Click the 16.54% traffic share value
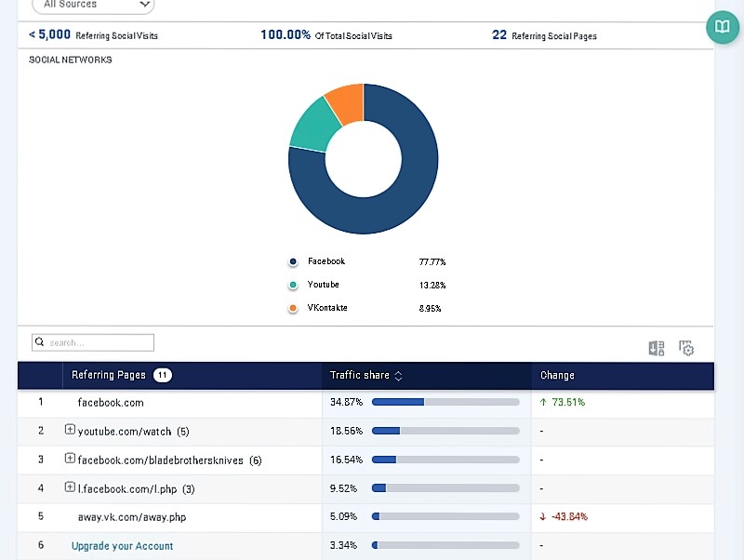The height and width of the screenshot is (560, 744). [346, 460]
